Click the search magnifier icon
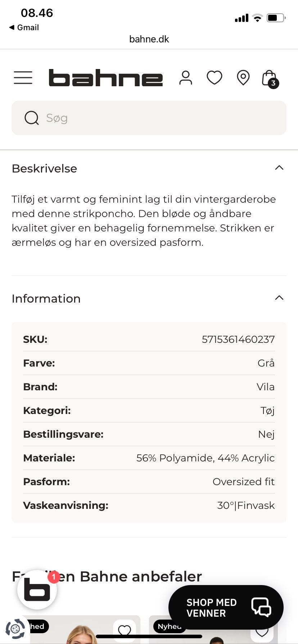The height and width of the screenshot is (644, 298). (32, 118)
